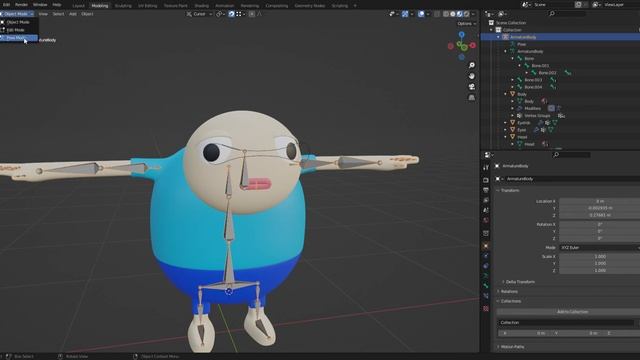Open the View menu in viewport header
Screen dimensions: 640x360
click(x=43, y=14)
